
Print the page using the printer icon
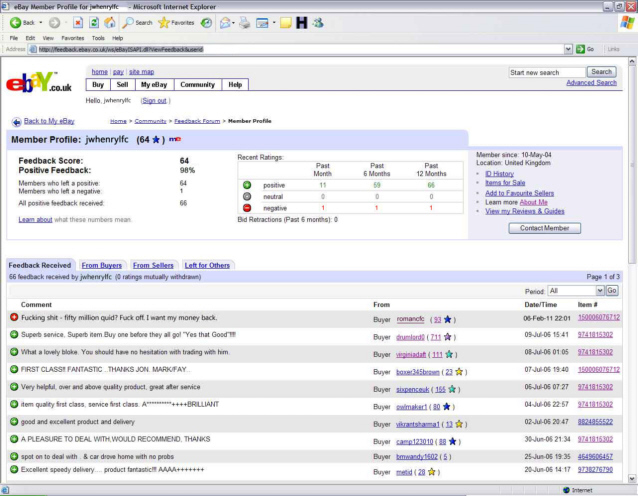(245, 23)
